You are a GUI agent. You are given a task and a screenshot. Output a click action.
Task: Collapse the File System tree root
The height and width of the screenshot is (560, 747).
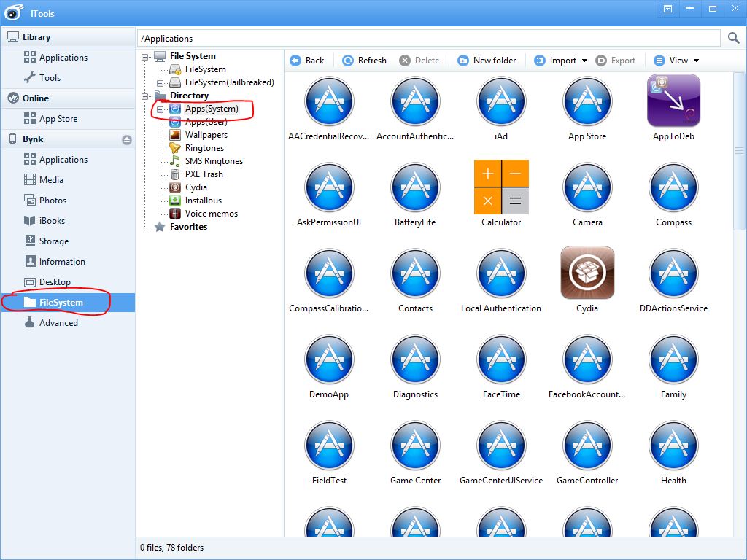click(x=145, y=57)
